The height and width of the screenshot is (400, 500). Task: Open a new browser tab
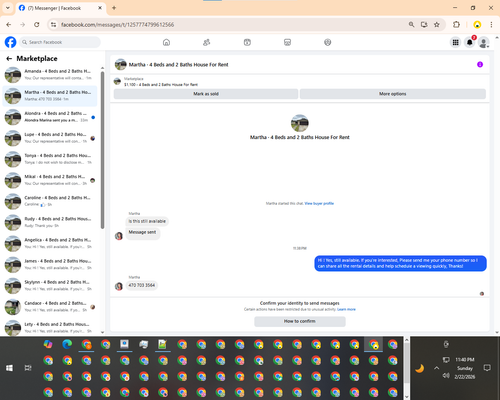tap(114, 8)
